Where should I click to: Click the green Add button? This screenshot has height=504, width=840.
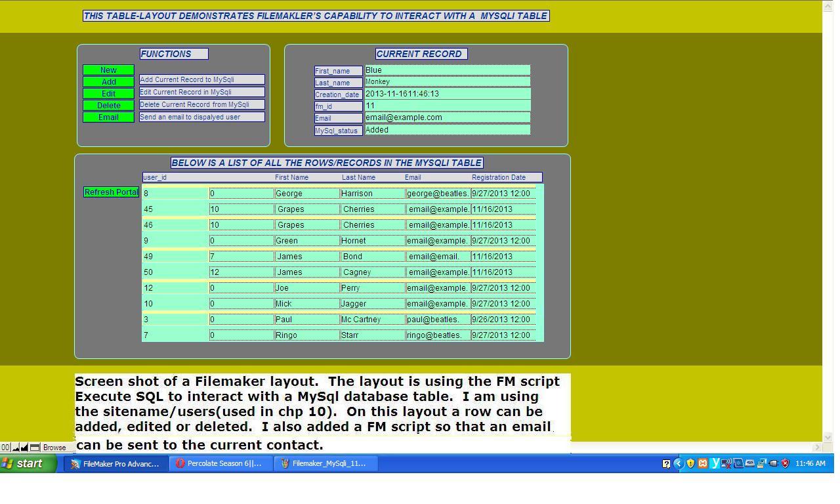click(x=108, y=82)
